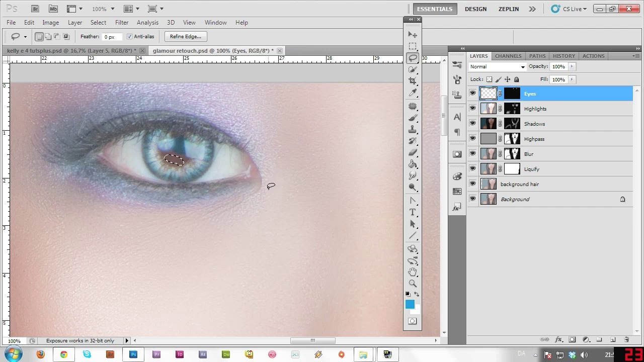Open the blend mode dropdown showing Normal
644x362 pixels.
497,66
